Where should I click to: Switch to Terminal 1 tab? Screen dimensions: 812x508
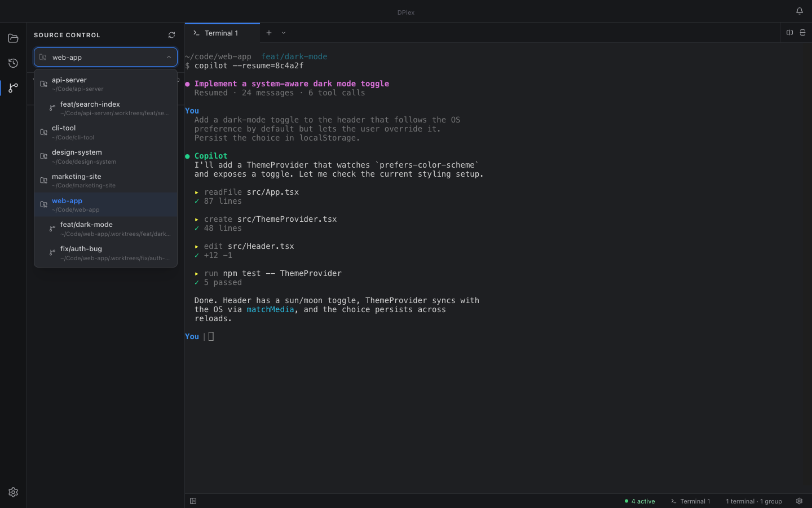pos(222,33)
